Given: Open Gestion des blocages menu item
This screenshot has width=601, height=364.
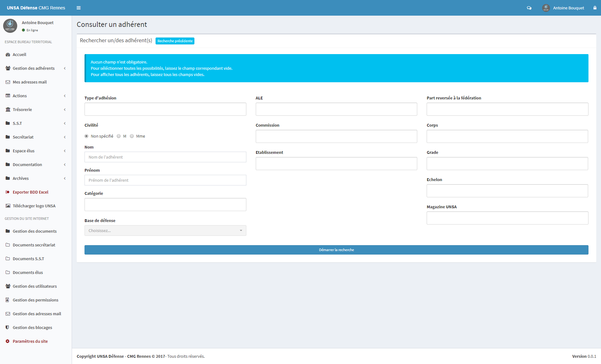Looking at the screenshot, I should tap(36, 327).
